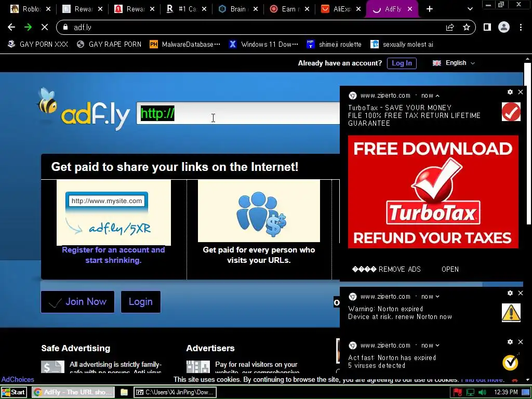Open the AdChoices link
Screen dimensions: 532x399
18,379
